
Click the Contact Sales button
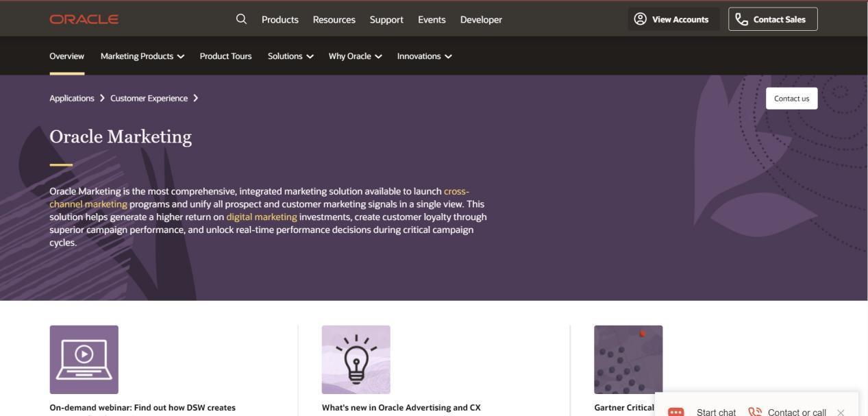click(x=773, y=19)
